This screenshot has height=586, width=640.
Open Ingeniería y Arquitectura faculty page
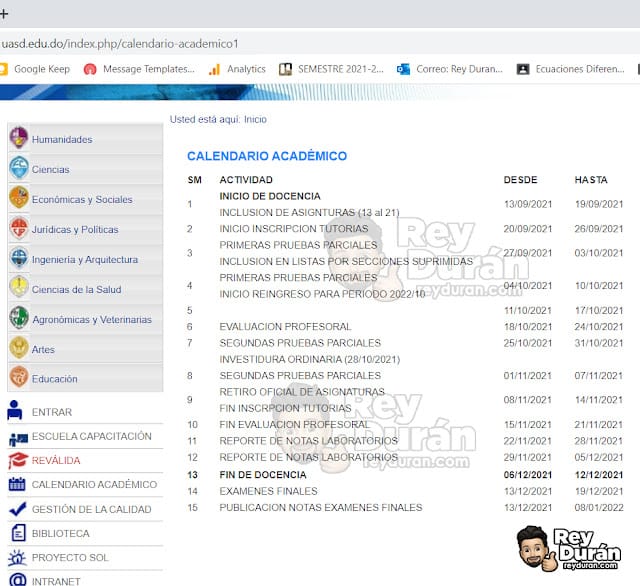click(x=85, y=260)
